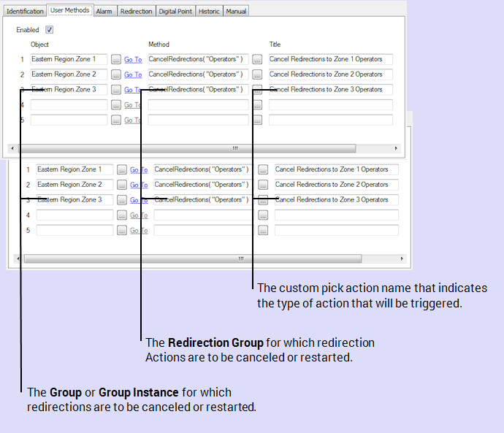
Task: Click the lower panel horizontal scrollbar thumb
Action: (x=240, y=258)
